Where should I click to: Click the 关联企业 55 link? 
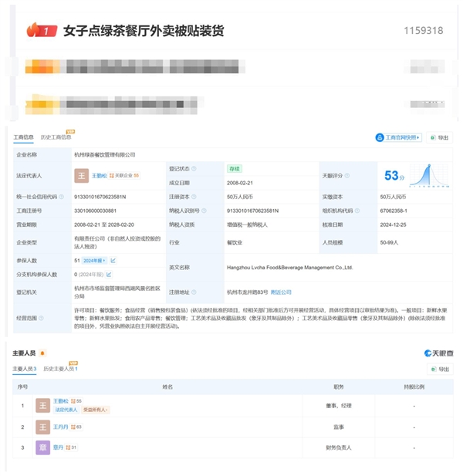(x=126, y=176)
